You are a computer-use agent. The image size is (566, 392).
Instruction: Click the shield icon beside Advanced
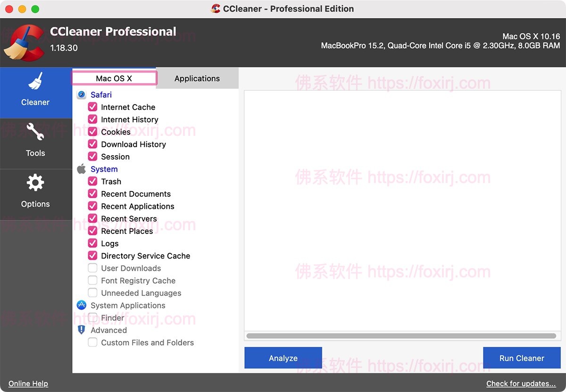pos(82,330)
